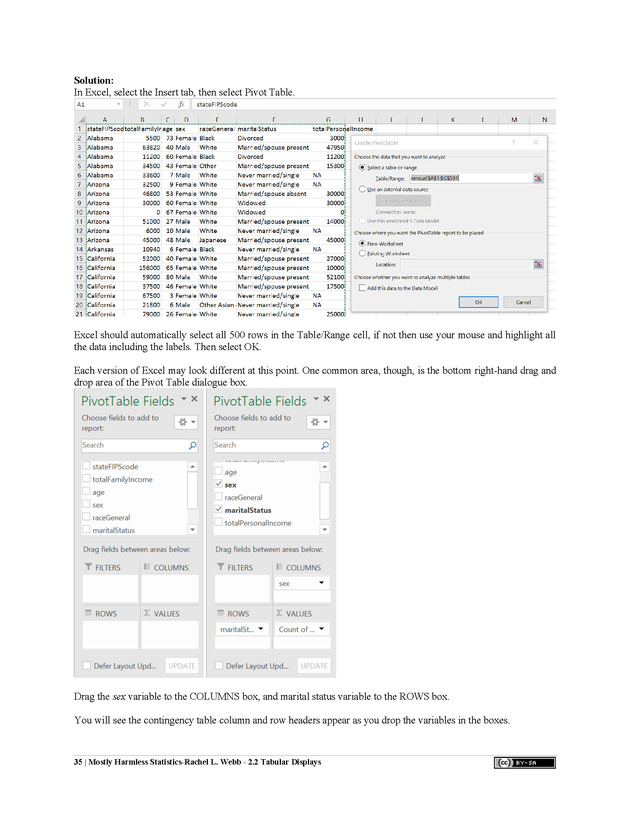
Task: Click search magnifier in the empty-areas PivotTable pane
Action: (192, 445)
